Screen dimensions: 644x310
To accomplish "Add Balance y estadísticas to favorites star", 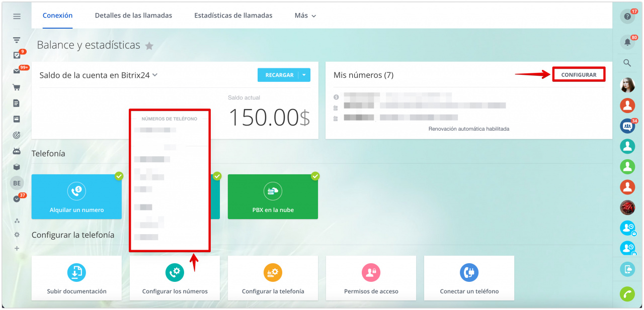I will click(x=149, y=46).
